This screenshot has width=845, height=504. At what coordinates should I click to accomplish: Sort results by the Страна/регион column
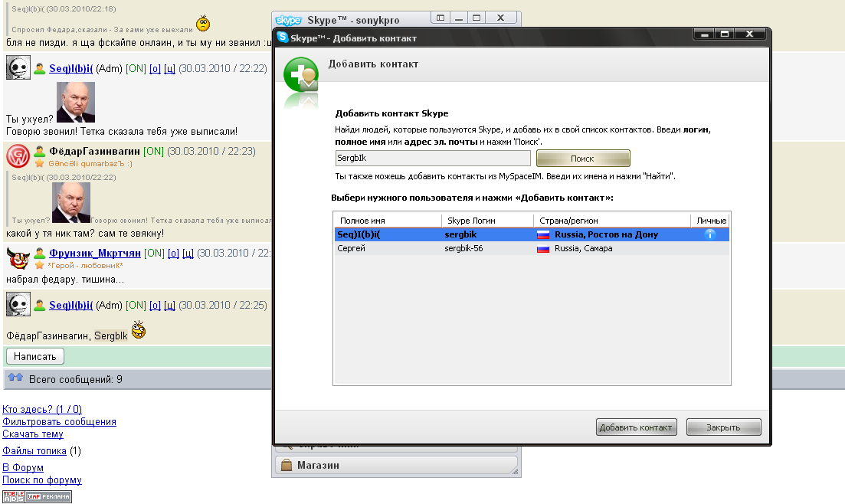[x=612, y=221]
